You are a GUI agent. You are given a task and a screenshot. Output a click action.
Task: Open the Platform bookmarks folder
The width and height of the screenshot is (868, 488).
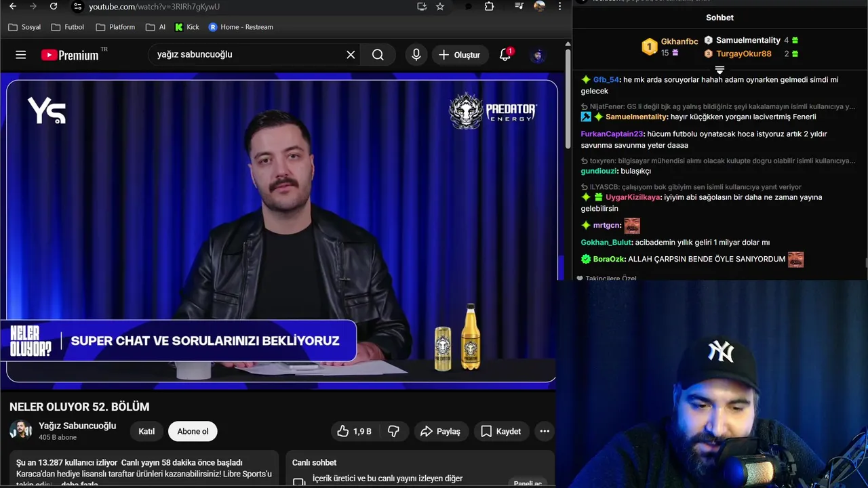point(115,27)
